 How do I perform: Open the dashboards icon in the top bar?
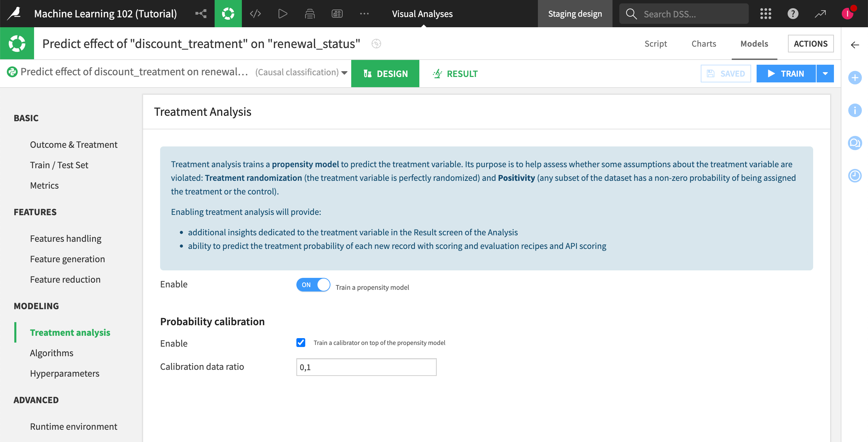(337, 14)
